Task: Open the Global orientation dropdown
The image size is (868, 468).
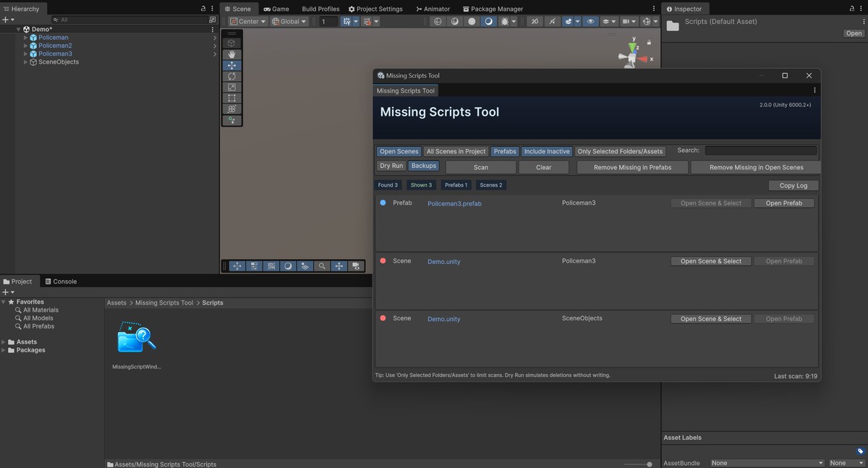Action: (x=289, y=21)
